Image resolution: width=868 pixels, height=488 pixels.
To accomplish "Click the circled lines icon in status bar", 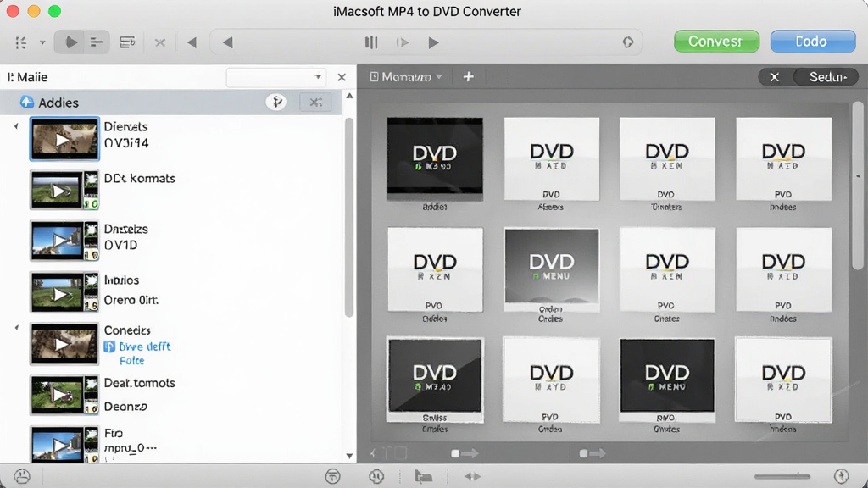I will tap(332, 476).
